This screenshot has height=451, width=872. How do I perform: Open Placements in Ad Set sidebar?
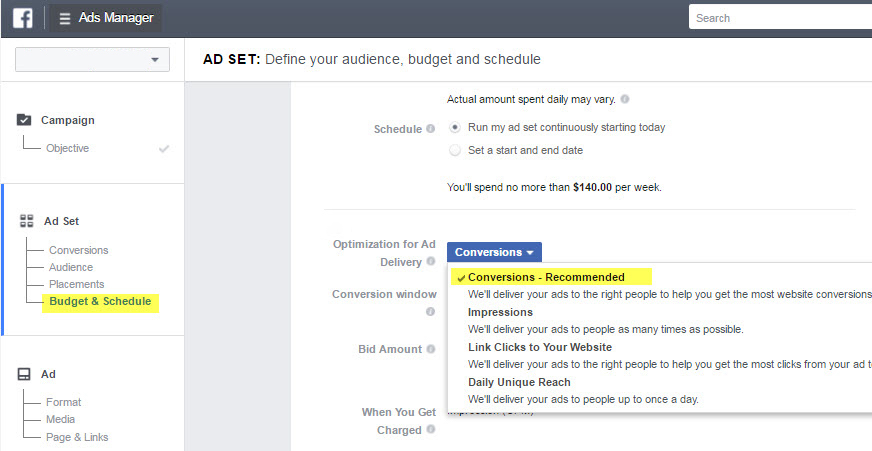tap(77, 284)
